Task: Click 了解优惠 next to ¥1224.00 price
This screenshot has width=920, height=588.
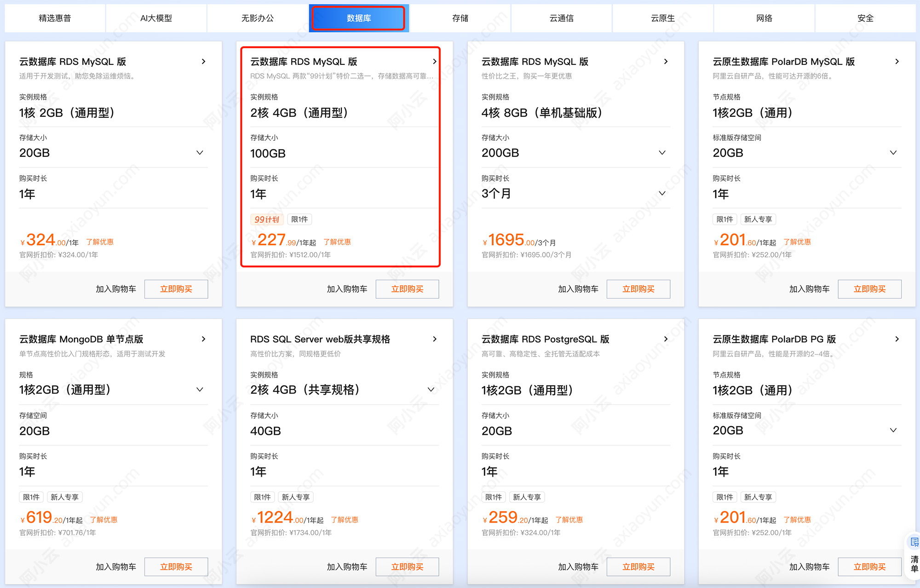Action: [x=345, y=519]
